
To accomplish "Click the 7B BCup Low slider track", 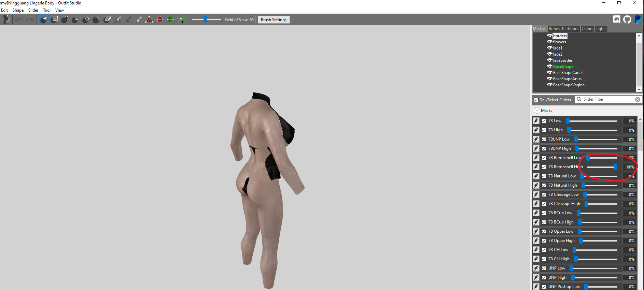I will pos(597,213).
